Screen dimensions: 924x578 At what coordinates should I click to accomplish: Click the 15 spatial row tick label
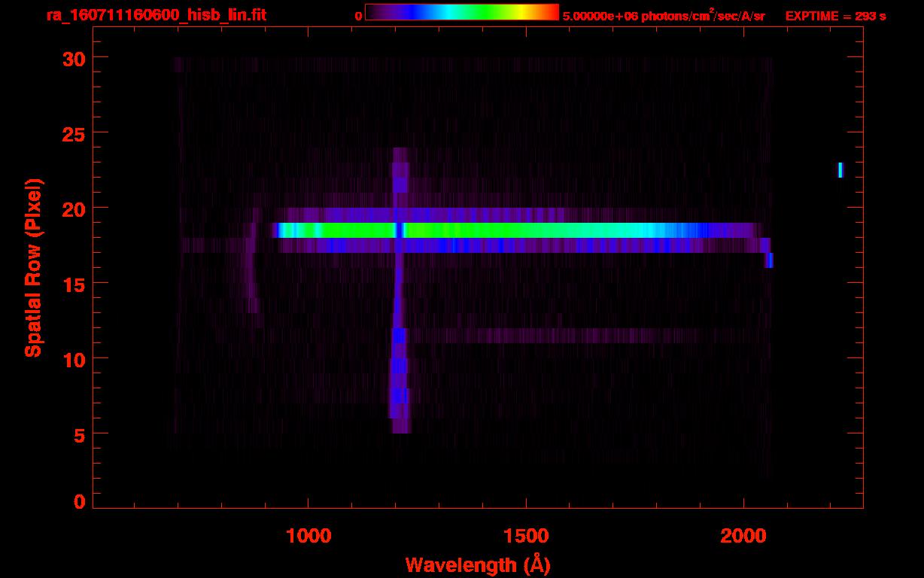coord(75,284)
